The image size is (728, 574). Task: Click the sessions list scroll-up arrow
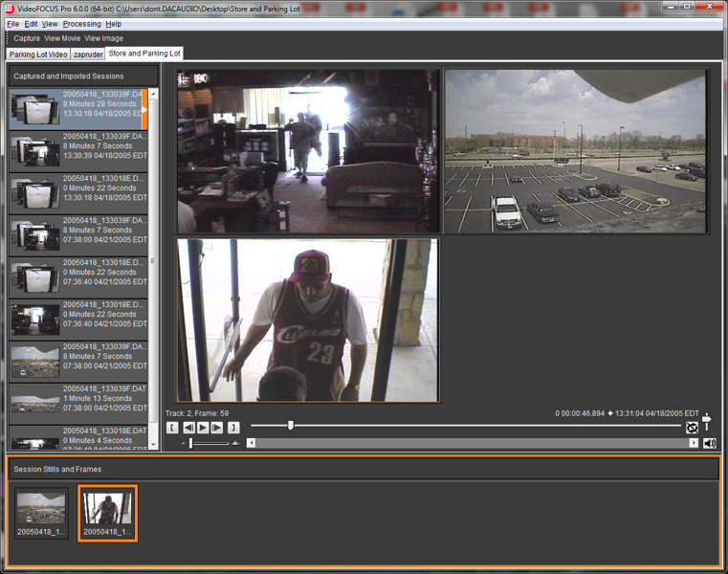[154, 94]
